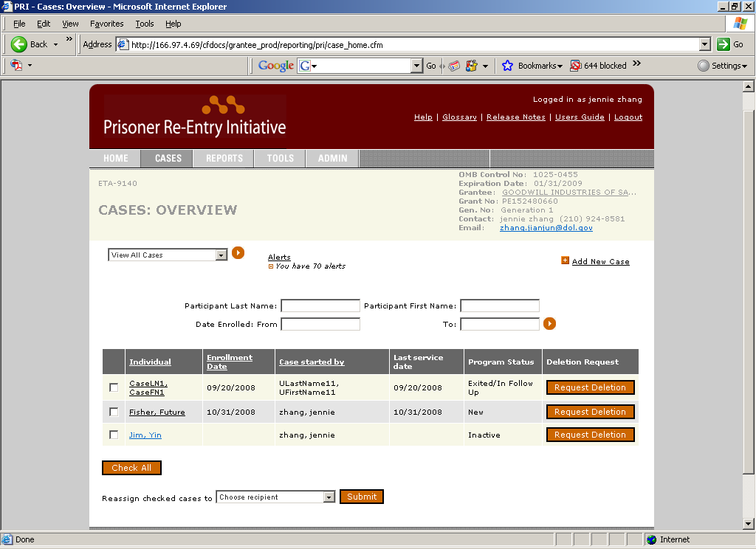This screenshot has width=756, height=549.
Task: Click the Google toolbar news cards icon
Action: pyautogui.click(x=454, y=66)
